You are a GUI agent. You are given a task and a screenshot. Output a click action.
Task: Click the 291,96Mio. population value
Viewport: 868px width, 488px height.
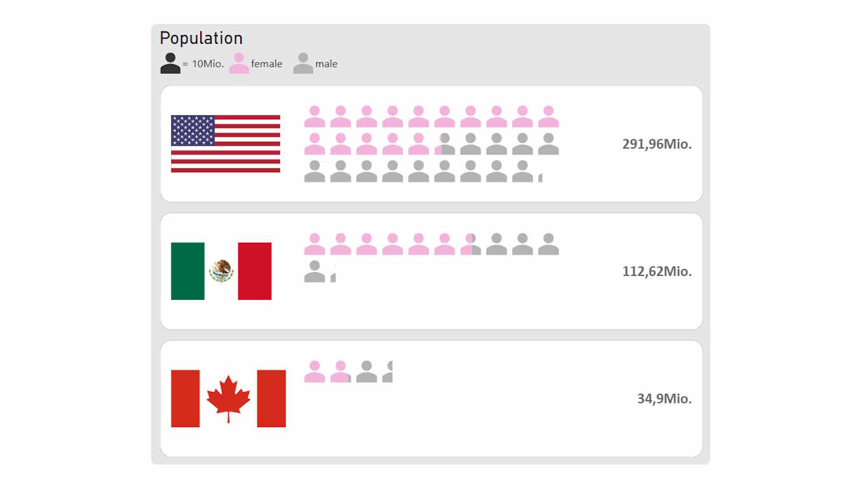point(656,144)
